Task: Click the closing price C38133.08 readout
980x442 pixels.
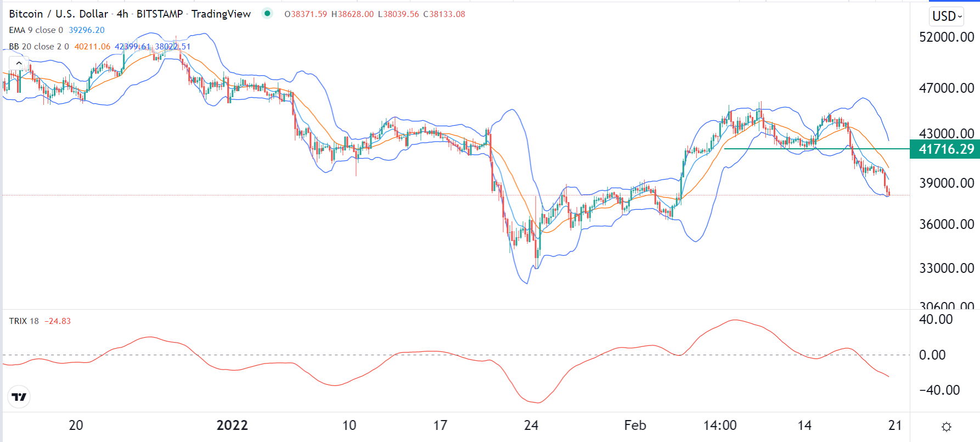Action: tap(444, 14)
